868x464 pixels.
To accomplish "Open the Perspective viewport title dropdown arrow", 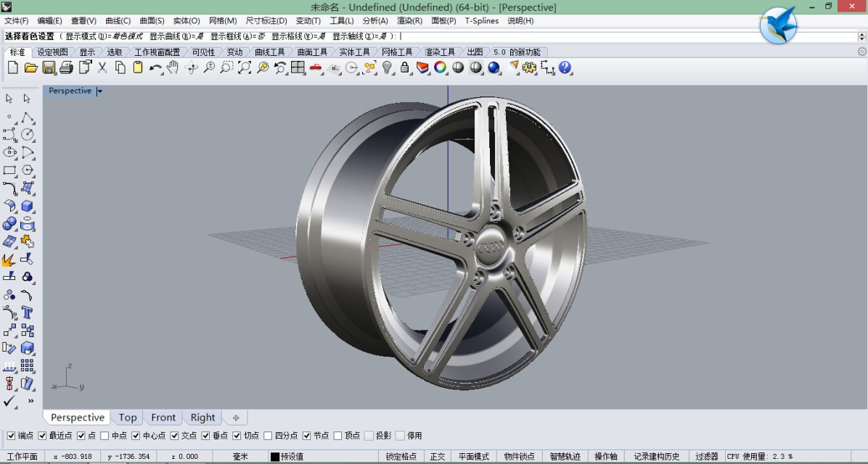I will pos(99,91).
